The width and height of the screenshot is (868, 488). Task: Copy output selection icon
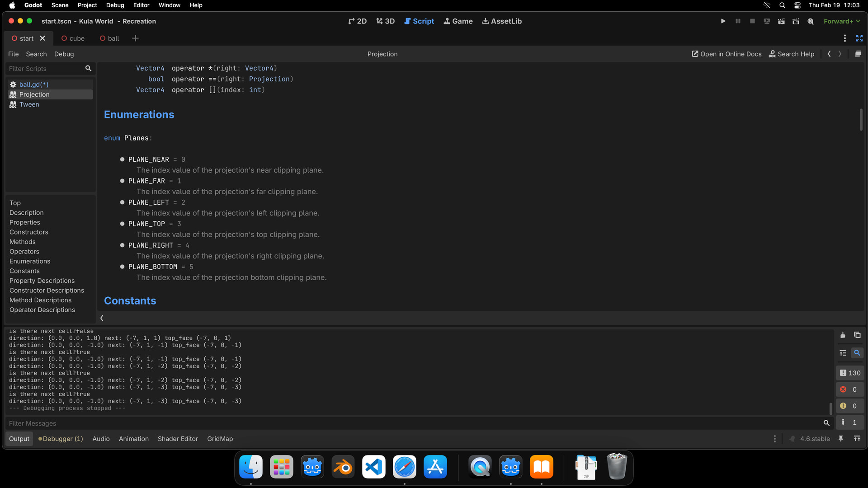coord(857,335)
